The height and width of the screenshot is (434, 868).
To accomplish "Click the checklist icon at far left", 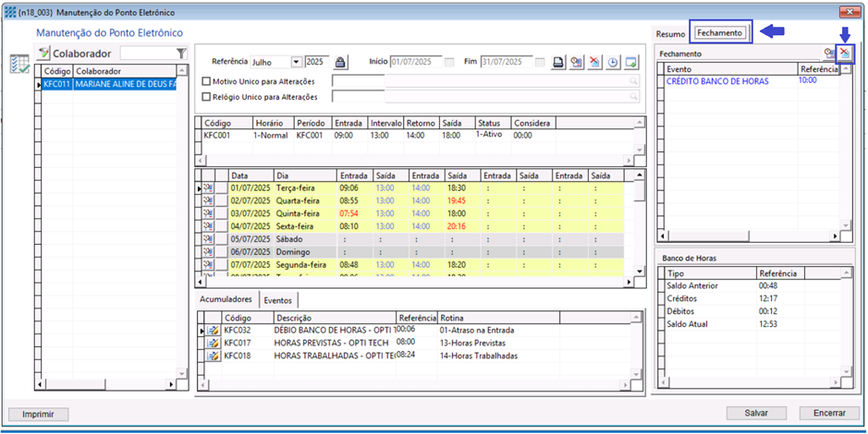I will pyautogui.click(x=18, y=63).
